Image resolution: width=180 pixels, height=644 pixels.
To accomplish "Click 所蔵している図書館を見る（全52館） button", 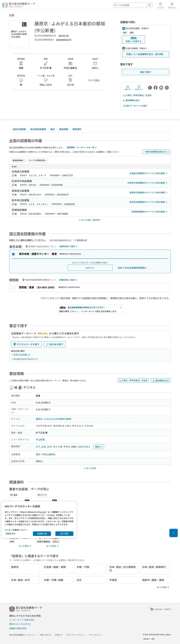I will 146,54.
